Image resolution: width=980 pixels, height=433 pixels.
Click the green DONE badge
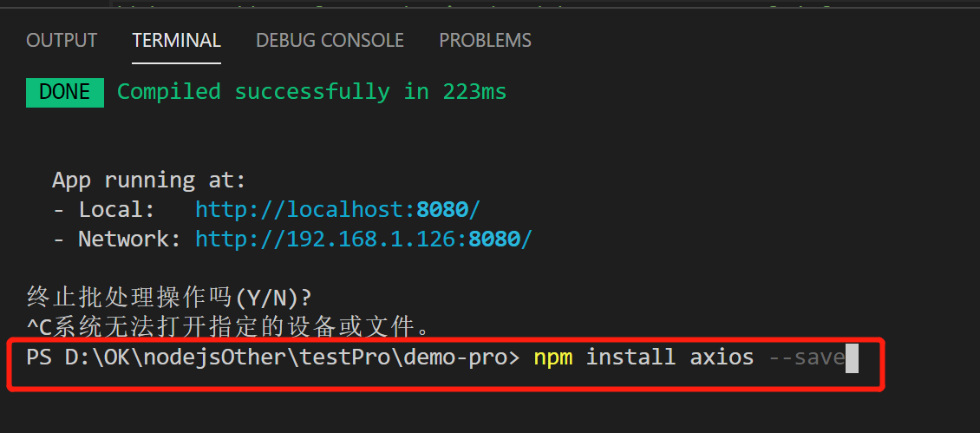(x=65, y=93)
